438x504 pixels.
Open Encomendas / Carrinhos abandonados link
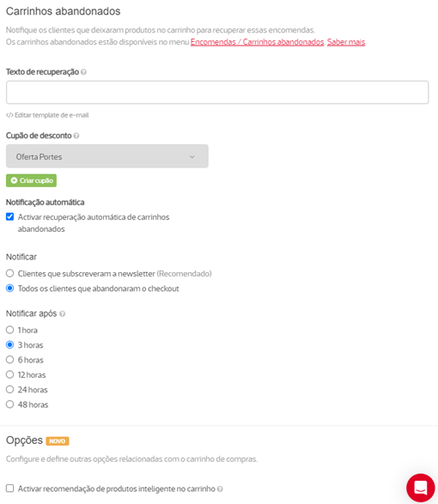257,42
